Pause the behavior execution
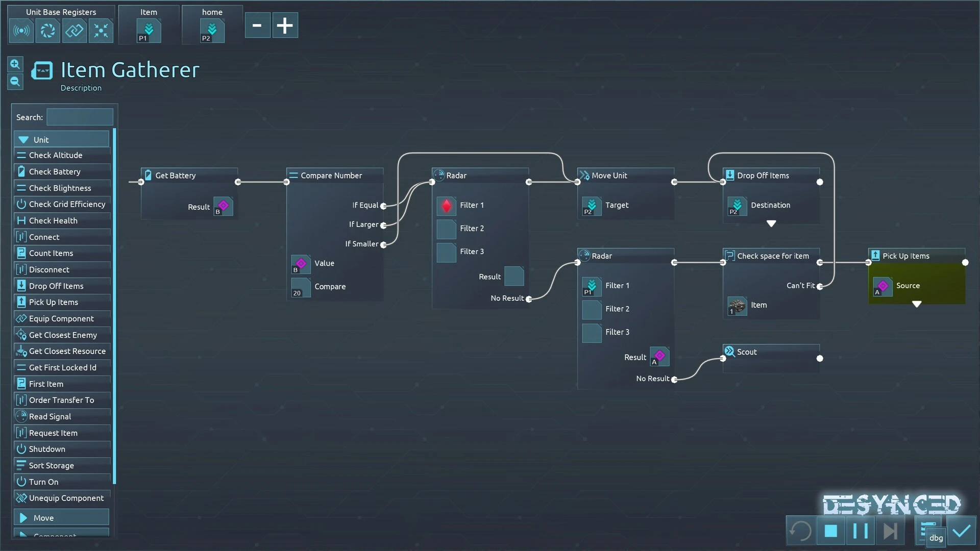This screenshot has height=551, width=980. (x=860, y=531)
